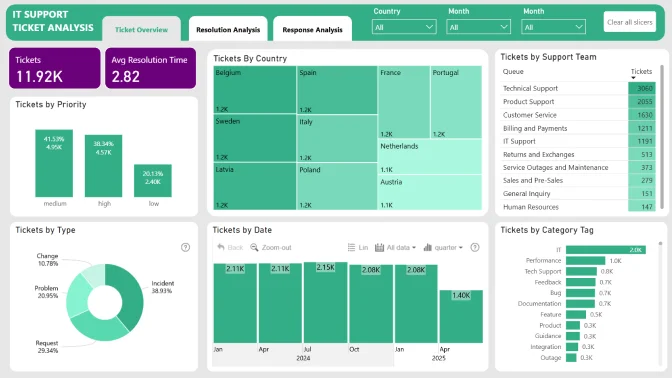672x378 pixels.
Task: Switch to the Response Analysis tab
Action: [x=312, y=29]
